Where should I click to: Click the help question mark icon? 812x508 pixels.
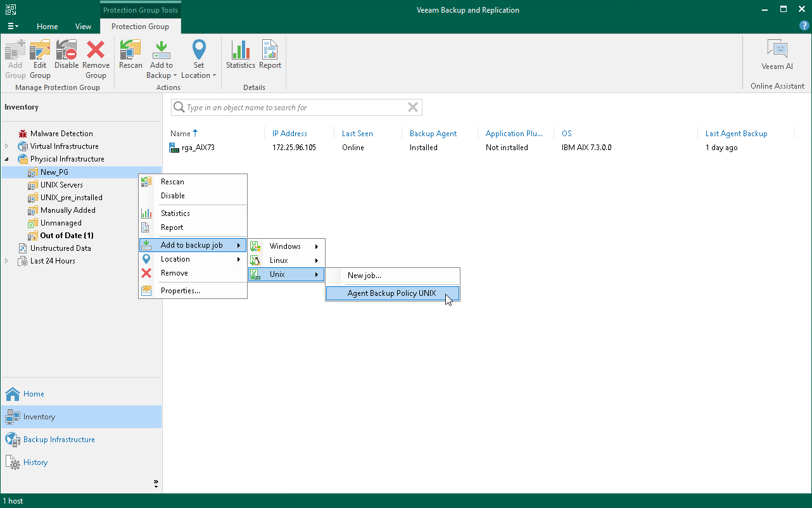click(804, 26)
